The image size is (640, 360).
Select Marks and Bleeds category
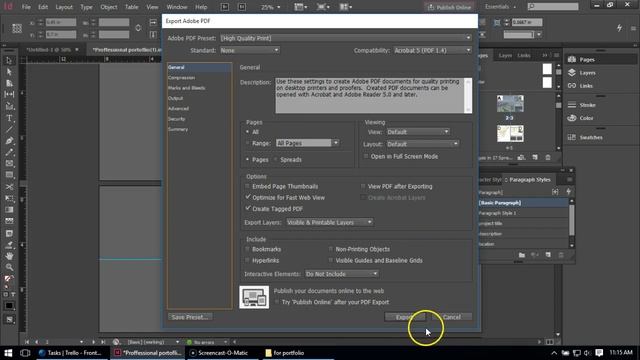(187, 88)
